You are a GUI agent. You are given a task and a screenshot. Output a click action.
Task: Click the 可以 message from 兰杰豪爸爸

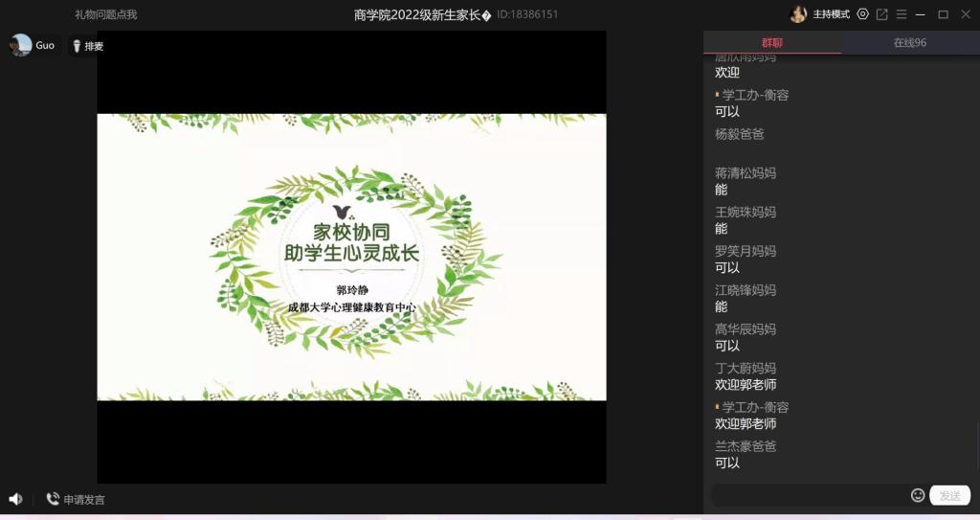pos(727,463)
